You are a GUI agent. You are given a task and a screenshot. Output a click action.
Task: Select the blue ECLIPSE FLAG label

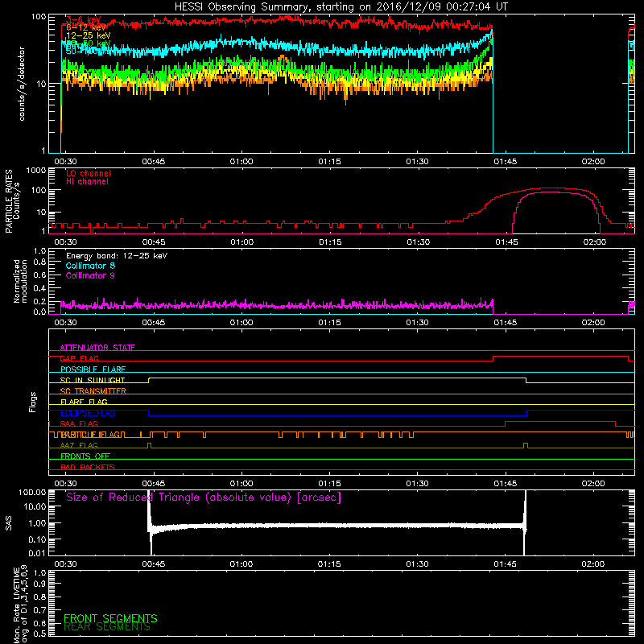click(x=88, y=413)
